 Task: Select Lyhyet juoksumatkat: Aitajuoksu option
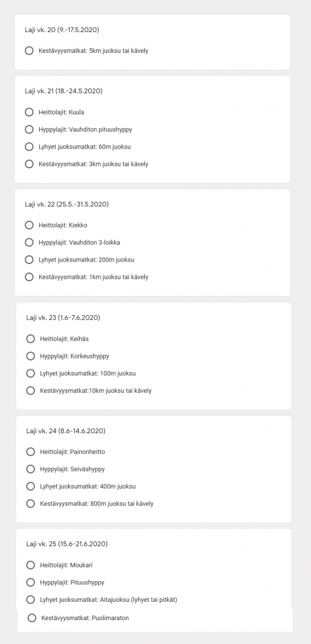click(x=30, y=599)
